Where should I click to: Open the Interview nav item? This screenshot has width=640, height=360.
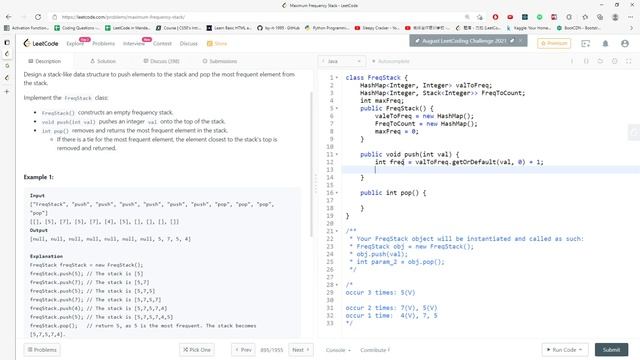[133, 43]
